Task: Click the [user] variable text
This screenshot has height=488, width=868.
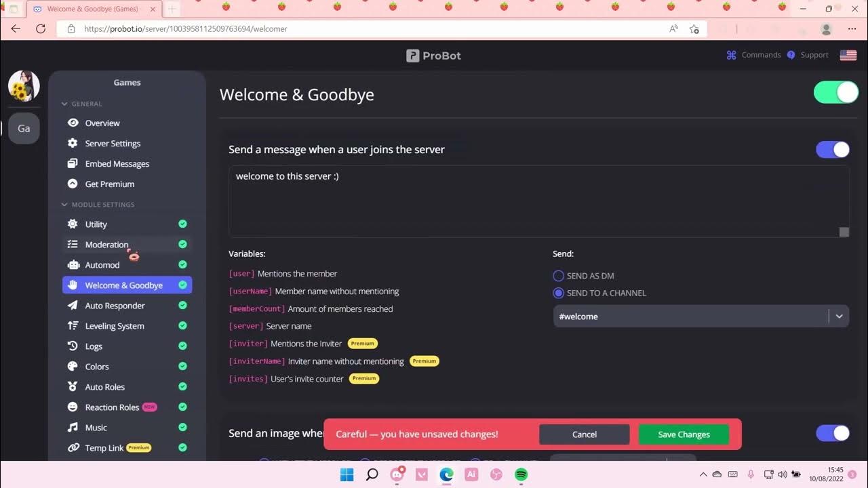Action: tap(242, 274)
